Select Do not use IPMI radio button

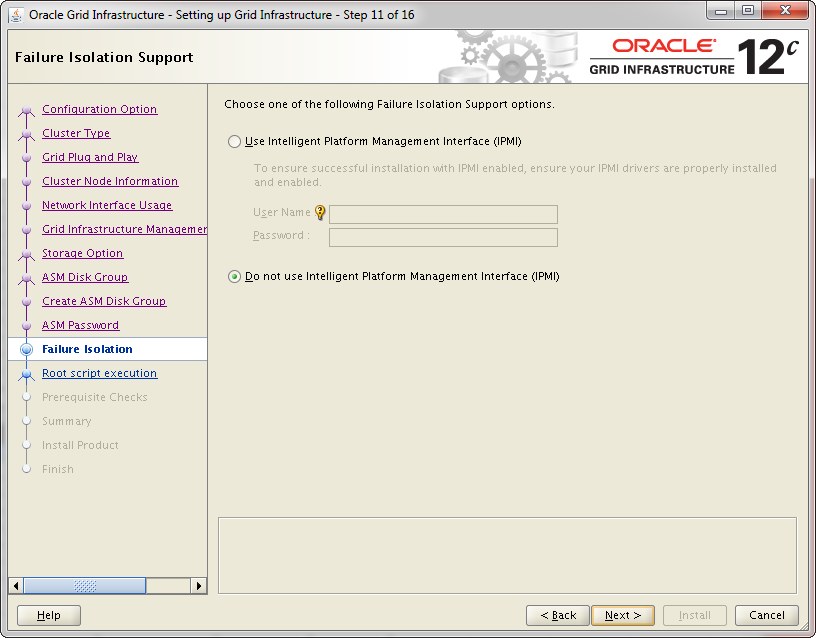click(x=235, y=277)
